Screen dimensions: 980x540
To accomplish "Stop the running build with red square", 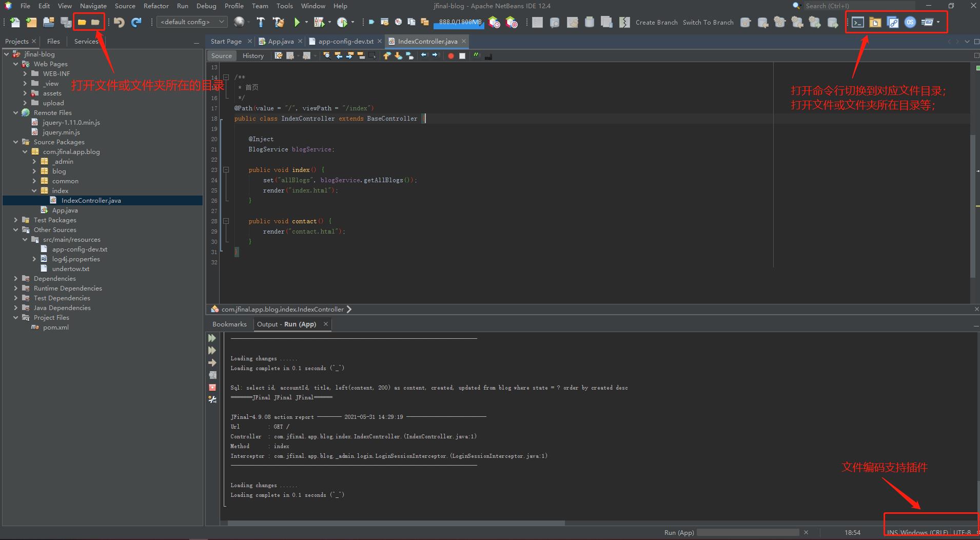I will [x=212, y=387].
